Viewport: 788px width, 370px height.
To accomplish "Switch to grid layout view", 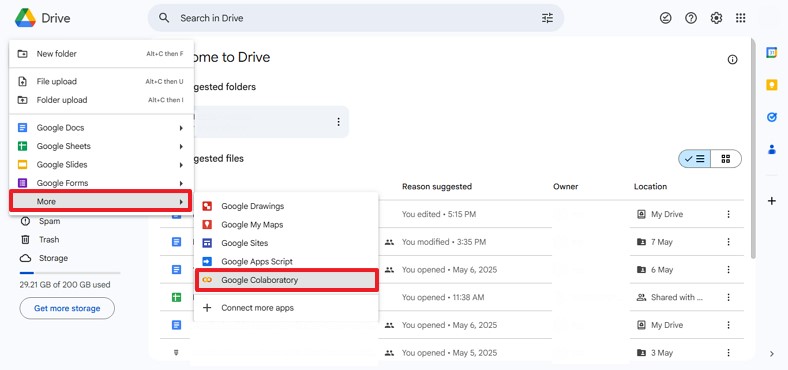I will tap(726, 159).
